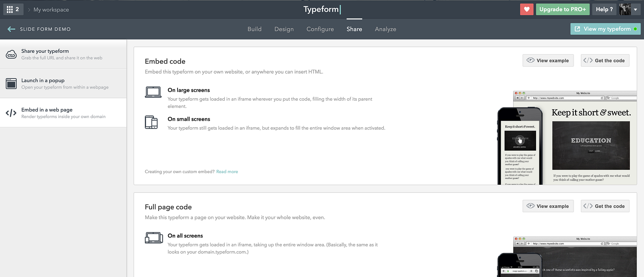Switch to the Design tab
The image size is (644, 277).
(x=284, y=29)
